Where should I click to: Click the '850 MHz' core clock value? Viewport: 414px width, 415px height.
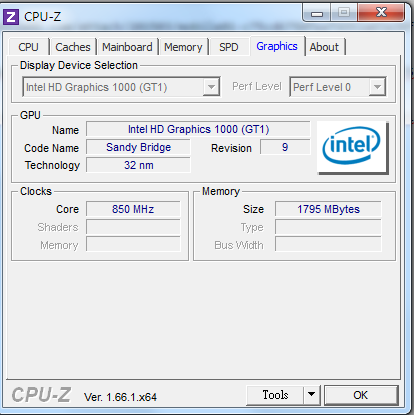[133, 209]
